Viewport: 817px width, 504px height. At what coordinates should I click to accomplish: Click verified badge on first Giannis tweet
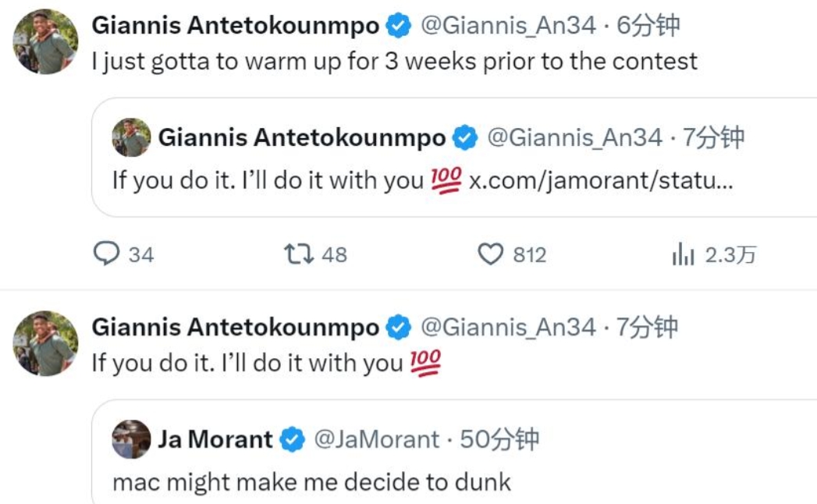[400, 27]
